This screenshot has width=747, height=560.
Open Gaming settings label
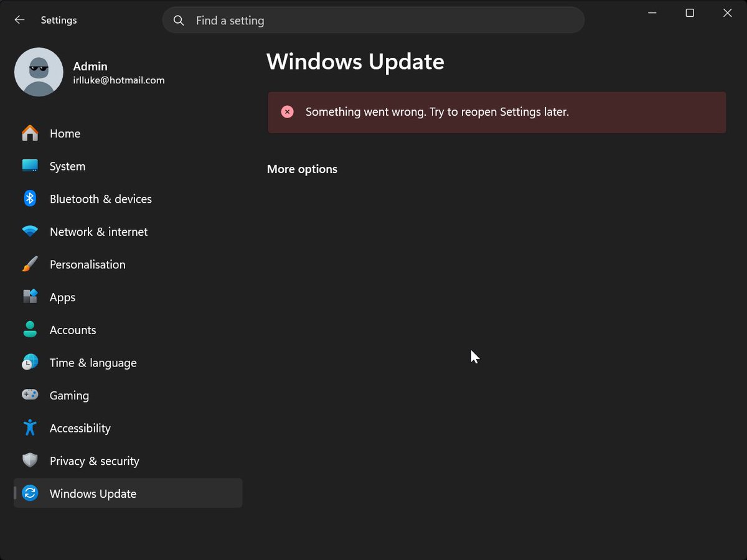[69, 396]
